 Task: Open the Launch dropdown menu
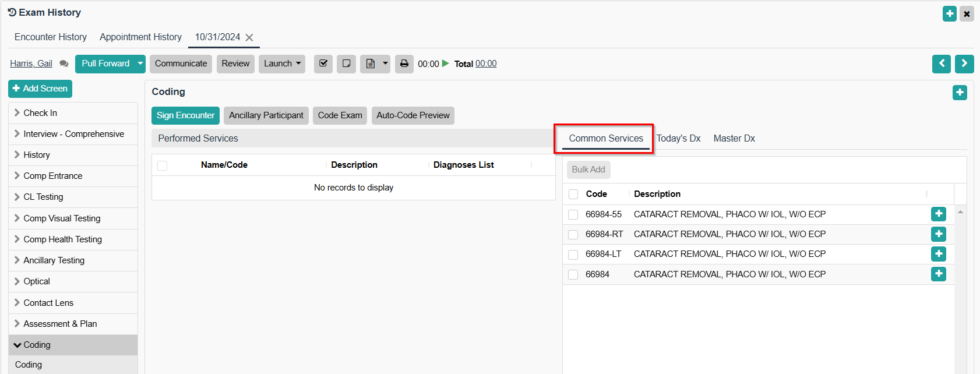click(x=283, y=63)
